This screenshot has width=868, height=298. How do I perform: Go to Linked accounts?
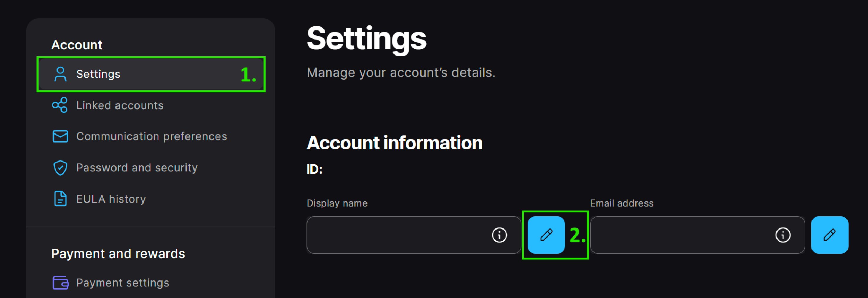pyautogui.click(x=120, y=106)
